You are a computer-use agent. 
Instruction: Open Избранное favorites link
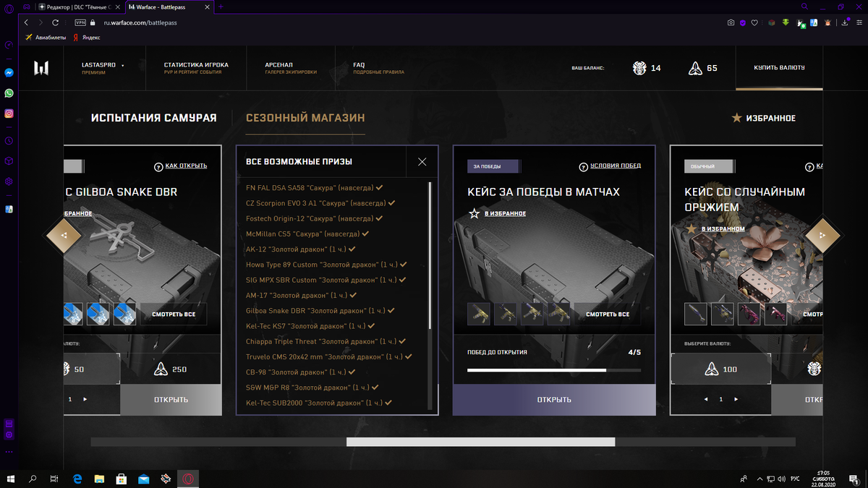pos(771,118)
